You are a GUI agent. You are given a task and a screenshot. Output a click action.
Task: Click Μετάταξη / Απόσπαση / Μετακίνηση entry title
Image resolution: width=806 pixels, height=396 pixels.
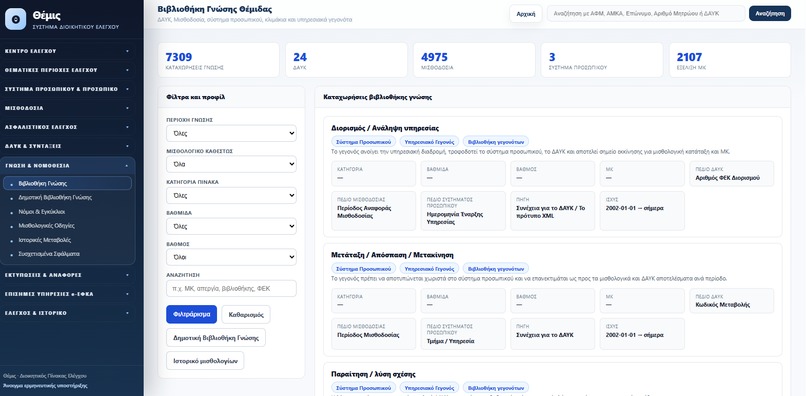click(392, 255)
